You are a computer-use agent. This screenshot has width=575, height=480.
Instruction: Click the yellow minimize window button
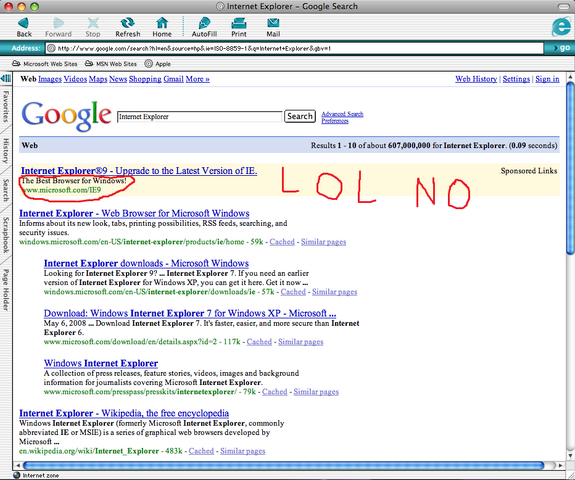coord(22,6)
